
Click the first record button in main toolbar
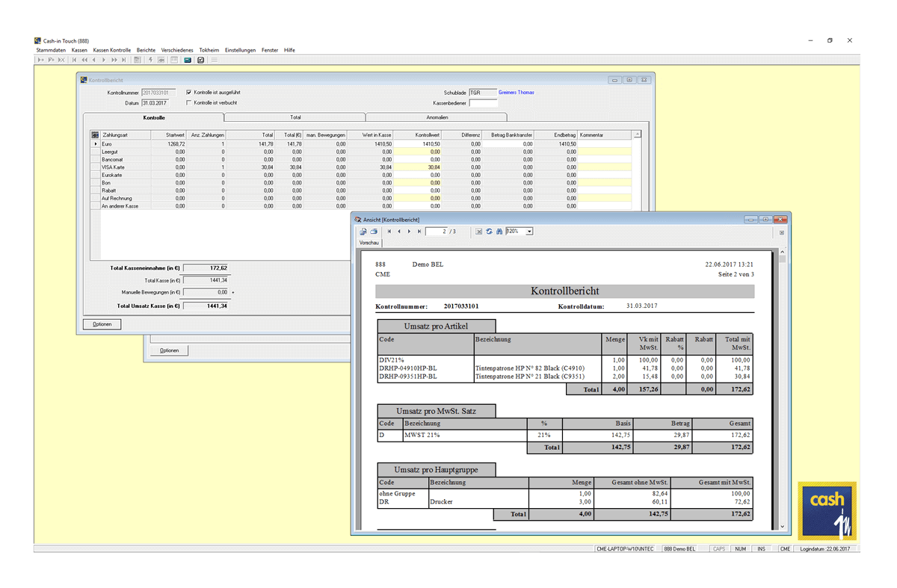pos(74,60)
